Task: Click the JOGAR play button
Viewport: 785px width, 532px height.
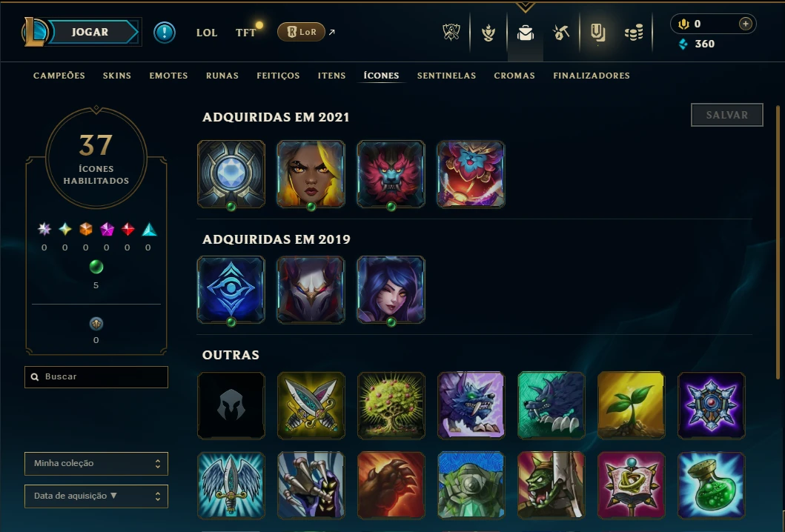Action: tap(90, 32)
